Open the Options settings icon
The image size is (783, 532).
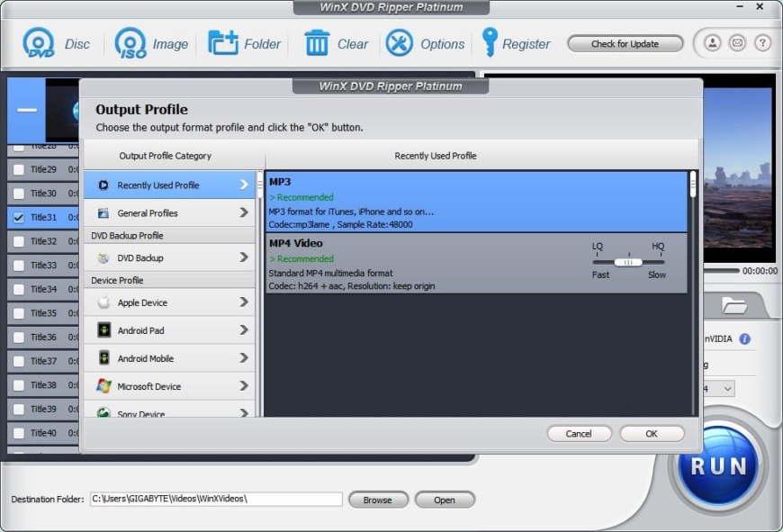tap(400, 43)
